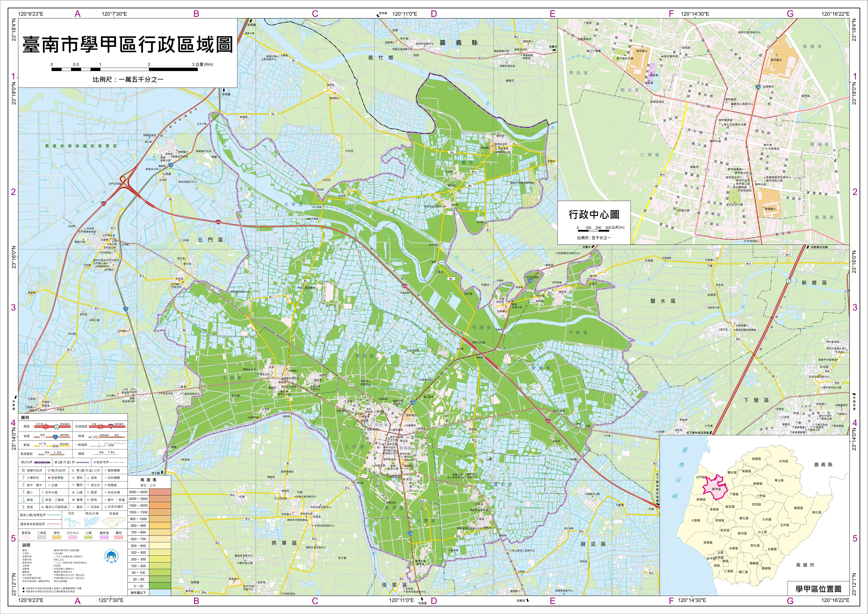Click the 體育場 violet color swatch
This screenshot has width=868, height=614.
pos(104,537)
